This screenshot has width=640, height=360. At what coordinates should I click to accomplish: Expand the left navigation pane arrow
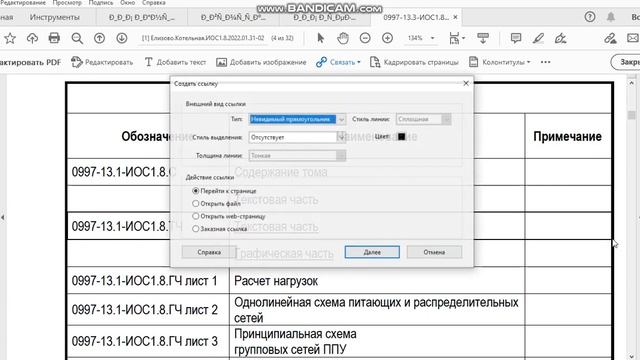click(3, 217)
